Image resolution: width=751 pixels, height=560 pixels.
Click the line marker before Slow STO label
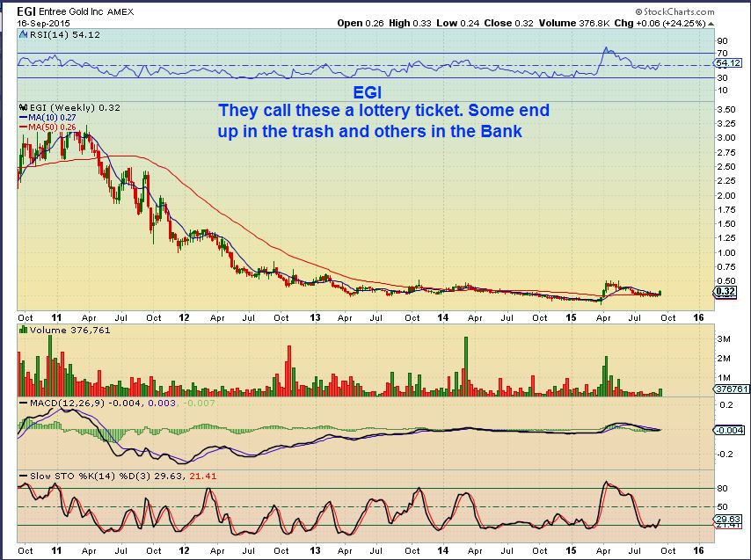coord(23,476)
